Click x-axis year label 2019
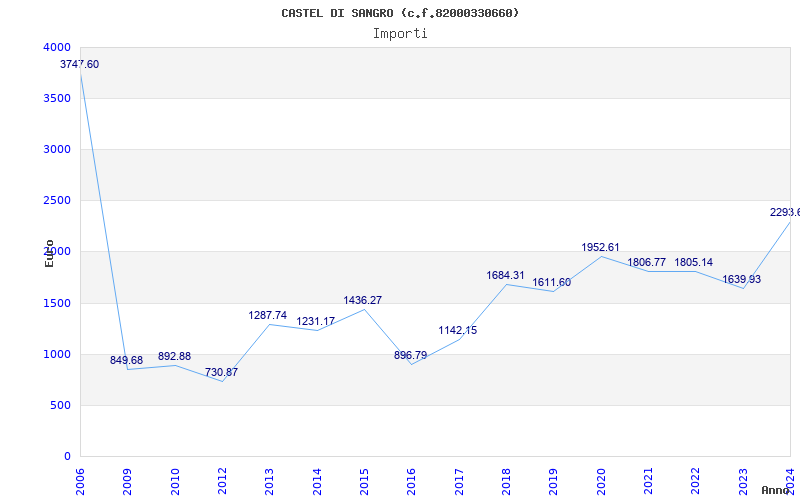800x500 pixels. point(554,482)
